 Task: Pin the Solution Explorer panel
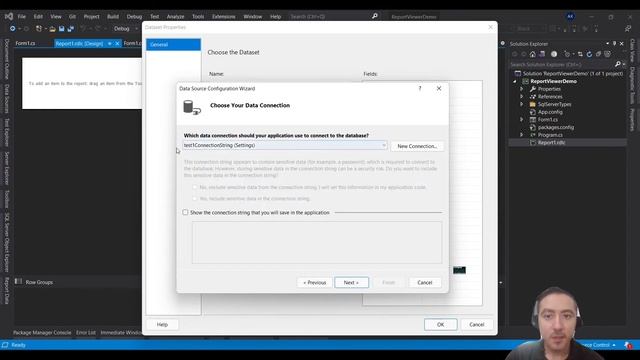[614, 44]
